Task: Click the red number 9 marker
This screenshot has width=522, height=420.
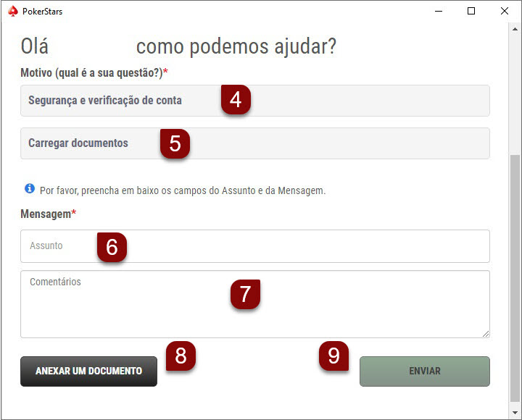Action: [333, 355]
